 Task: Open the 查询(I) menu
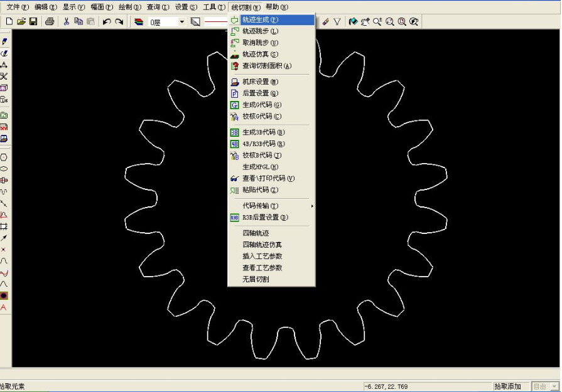point(158,7)
